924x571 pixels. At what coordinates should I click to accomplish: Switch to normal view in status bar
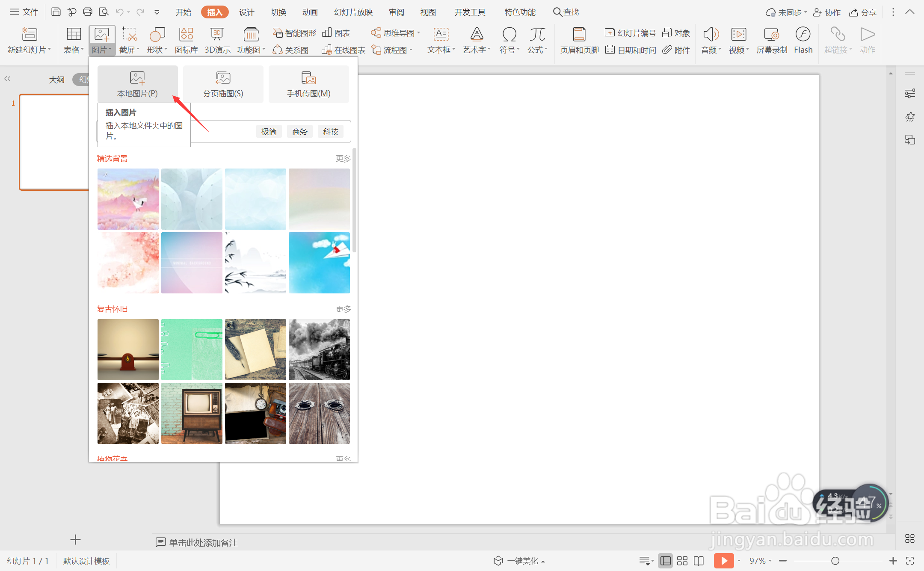click(x=666, y=561)
